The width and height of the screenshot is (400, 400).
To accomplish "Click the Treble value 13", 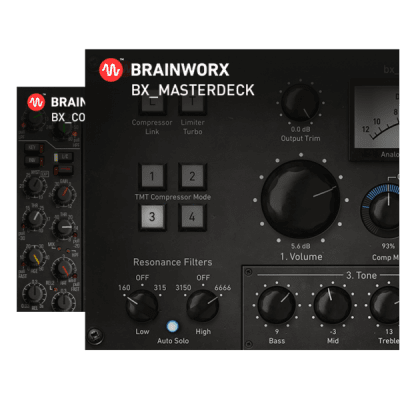I will pyautogui.click(x=389, y=332).
